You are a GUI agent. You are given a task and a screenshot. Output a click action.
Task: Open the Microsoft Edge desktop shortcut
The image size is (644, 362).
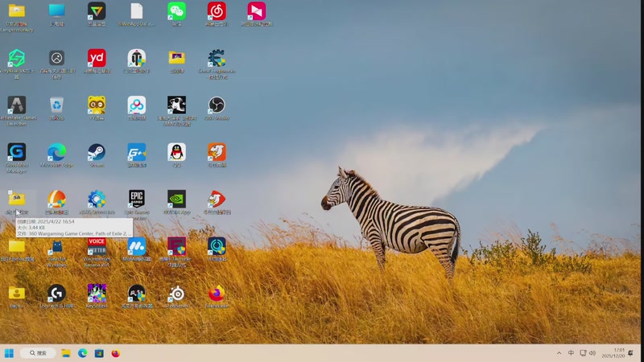click(56, 152)
